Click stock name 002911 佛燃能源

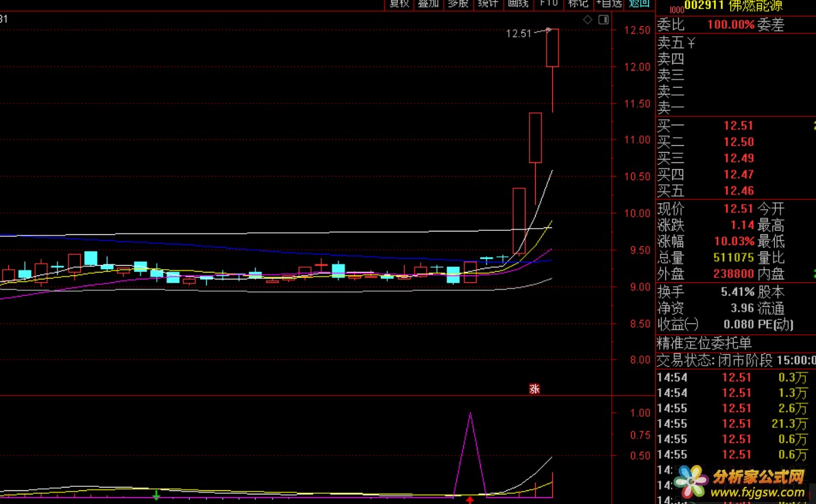click(x=733, y=6)
